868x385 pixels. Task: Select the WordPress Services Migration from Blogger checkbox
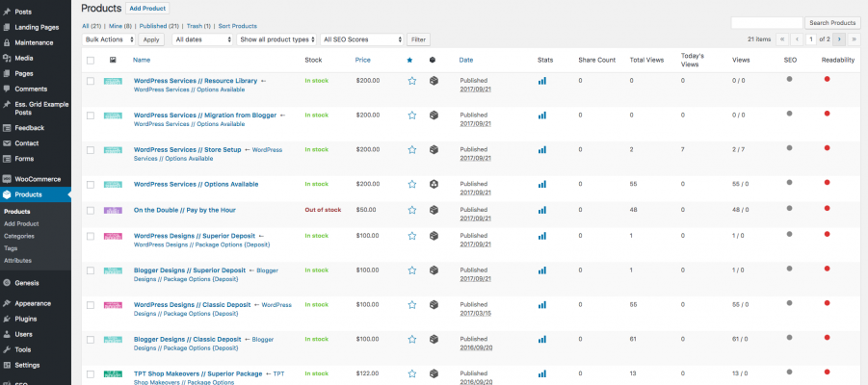[x=91, y=115]
